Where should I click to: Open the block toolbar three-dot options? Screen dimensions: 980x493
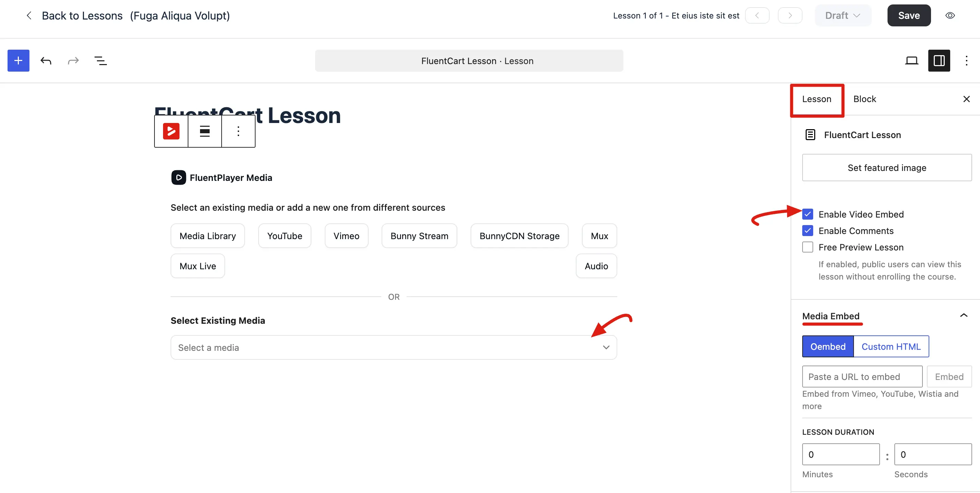[238, 131]
